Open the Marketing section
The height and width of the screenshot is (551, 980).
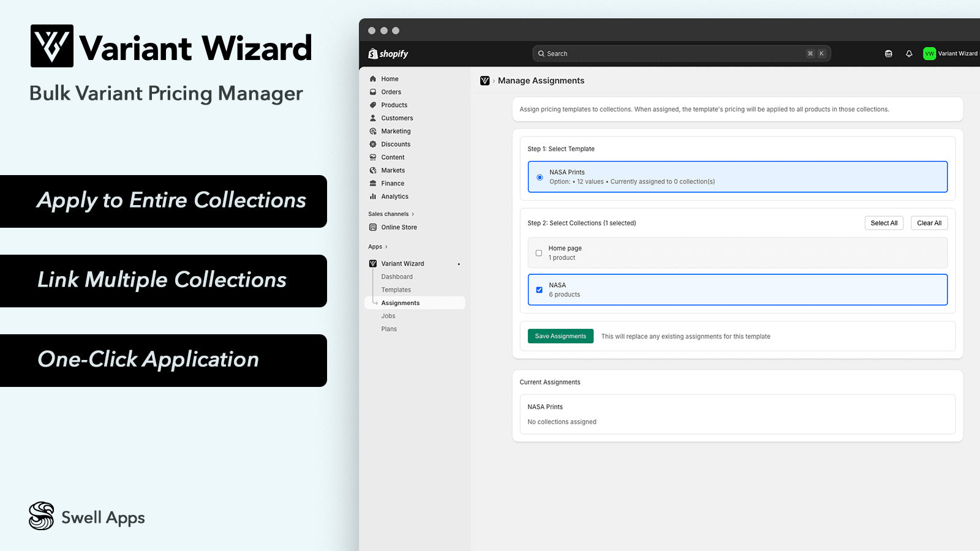click(x=374, y=131)
